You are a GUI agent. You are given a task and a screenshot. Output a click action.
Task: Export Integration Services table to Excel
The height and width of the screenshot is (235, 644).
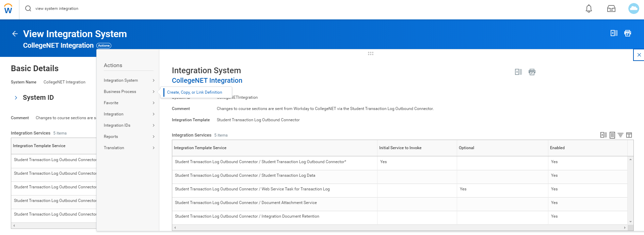click(x=603, y=135)
